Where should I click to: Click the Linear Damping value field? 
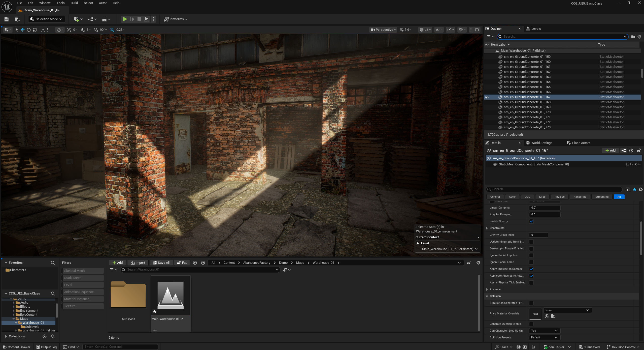point(545,208)
